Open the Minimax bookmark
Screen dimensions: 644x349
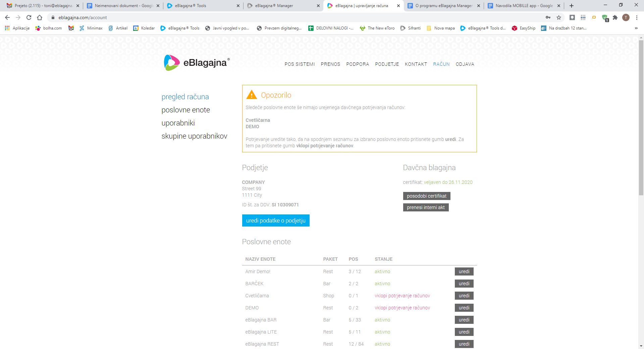pos(91,28)
